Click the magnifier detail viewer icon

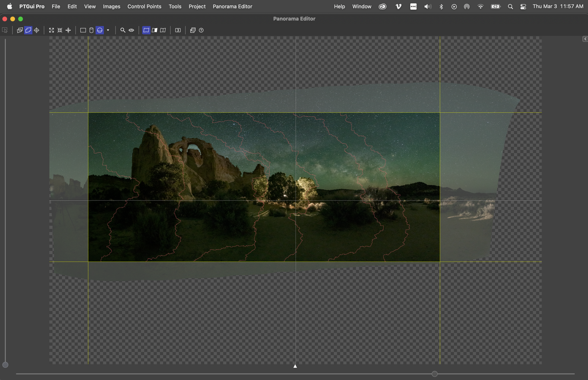coord(123,30)
